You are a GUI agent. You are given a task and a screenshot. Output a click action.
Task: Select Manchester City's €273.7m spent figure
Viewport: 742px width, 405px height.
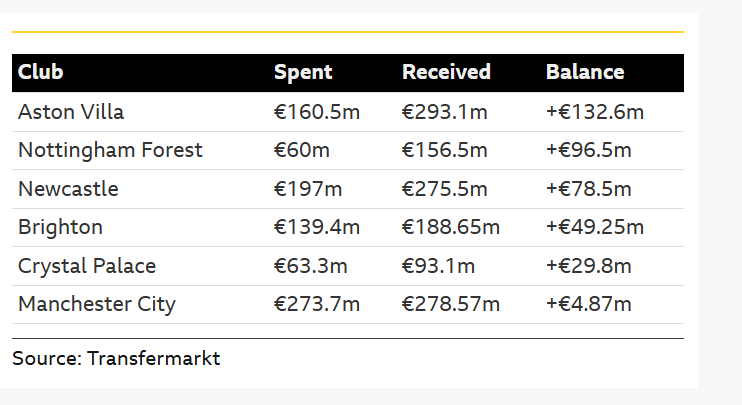tap(317, 304)
